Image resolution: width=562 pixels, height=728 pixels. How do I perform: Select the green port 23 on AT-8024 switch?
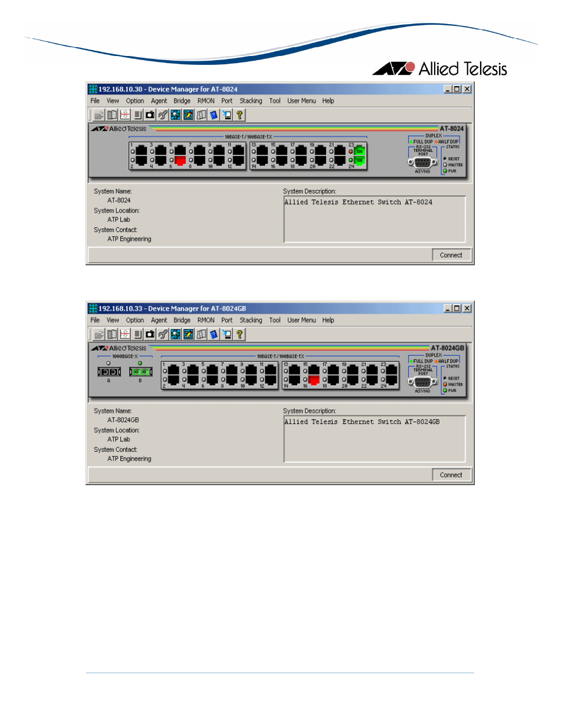point(359,151)
